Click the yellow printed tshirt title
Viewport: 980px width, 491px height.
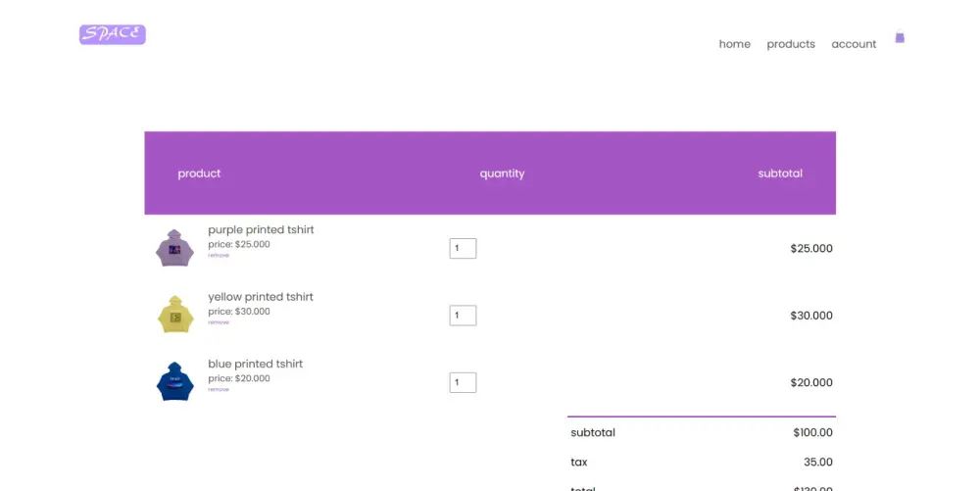(261, 297)
